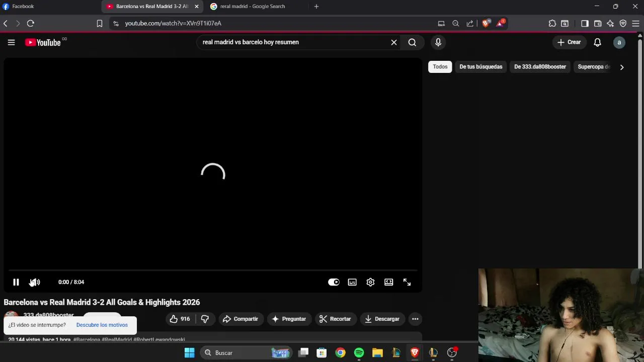644x362 pixels.
Task: Click the 0:00 / 8:04 time display
Action: tap(71, 282)
